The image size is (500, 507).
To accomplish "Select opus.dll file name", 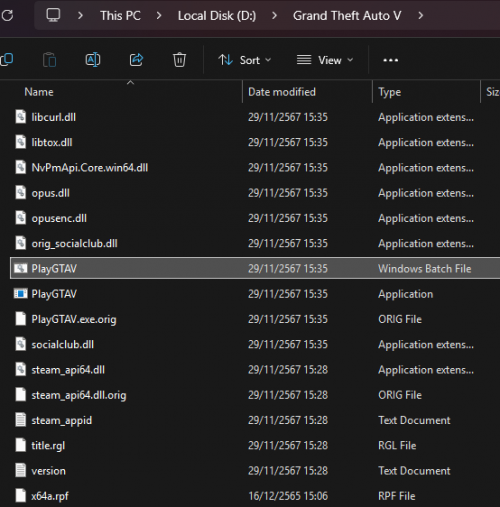I will [x=50, y=193].
